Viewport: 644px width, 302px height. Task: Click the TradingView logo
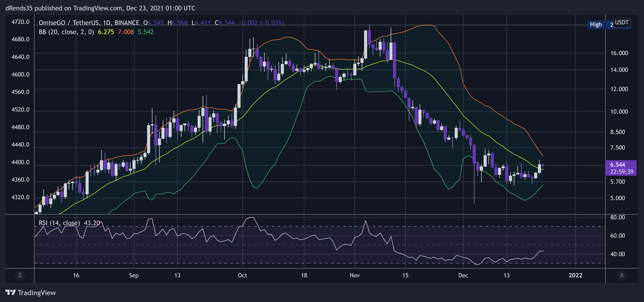click(31, 292)
